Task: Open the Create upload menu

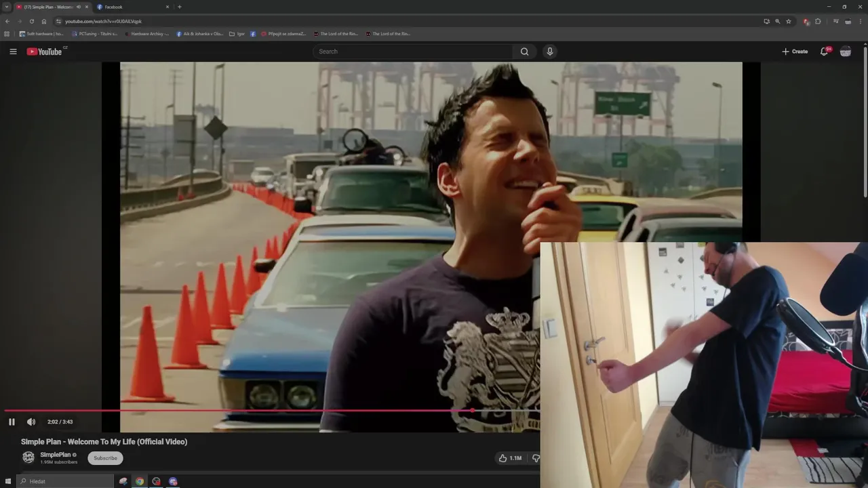Action: click(795, 52)
